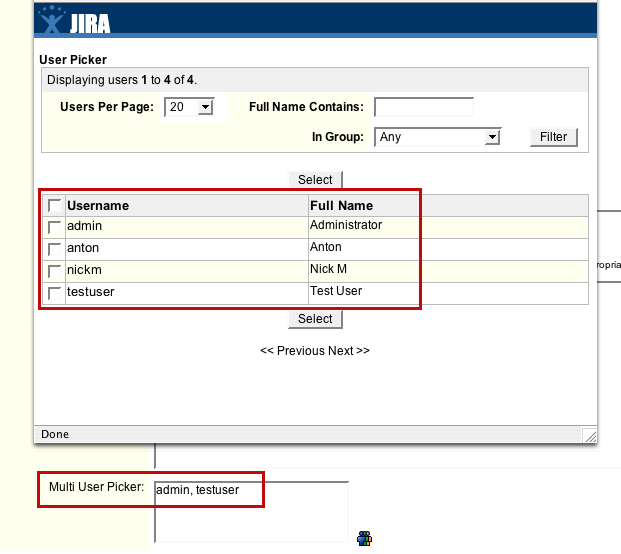Click the 'admin' username cell

[x=187, y=227]
